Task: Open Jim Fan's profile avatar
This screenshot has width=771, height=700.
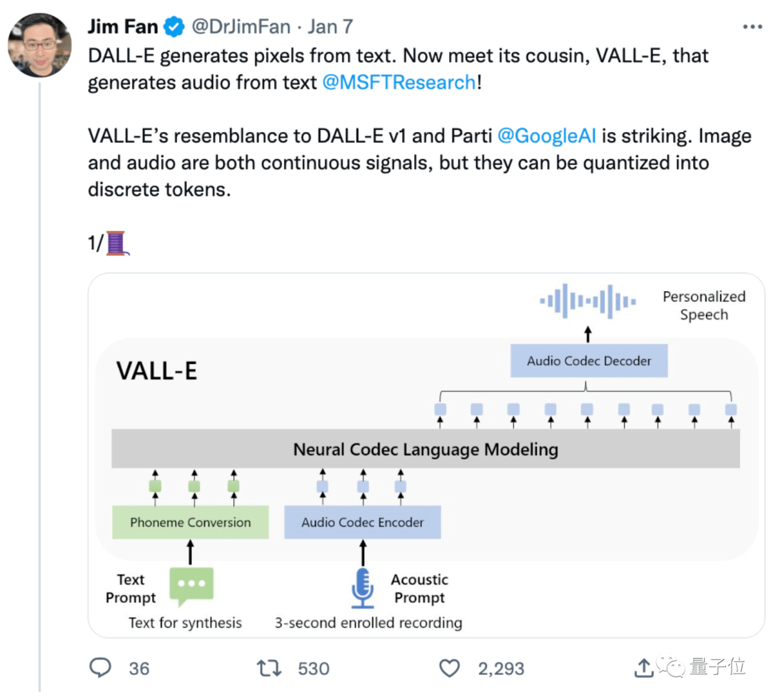Action: point(40,45)
